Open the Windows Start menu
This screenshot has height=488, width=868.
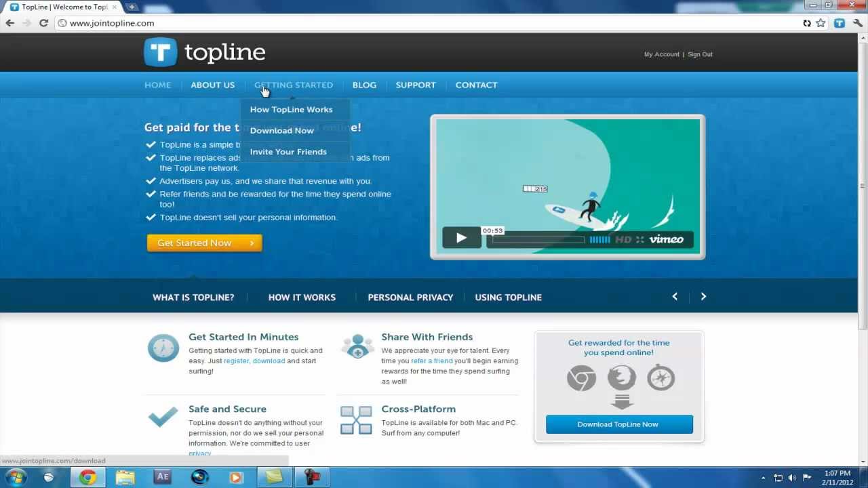click(x=16, y=477)
